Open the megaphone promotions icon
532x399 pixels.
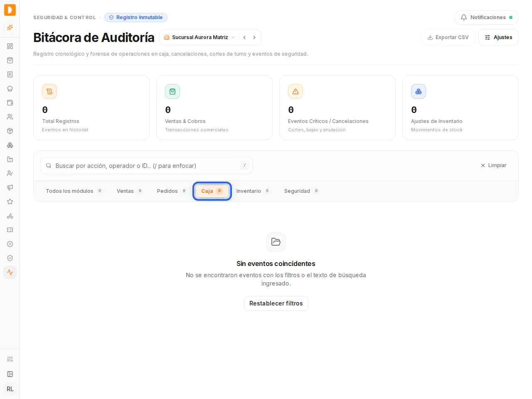tap(10, 187)
